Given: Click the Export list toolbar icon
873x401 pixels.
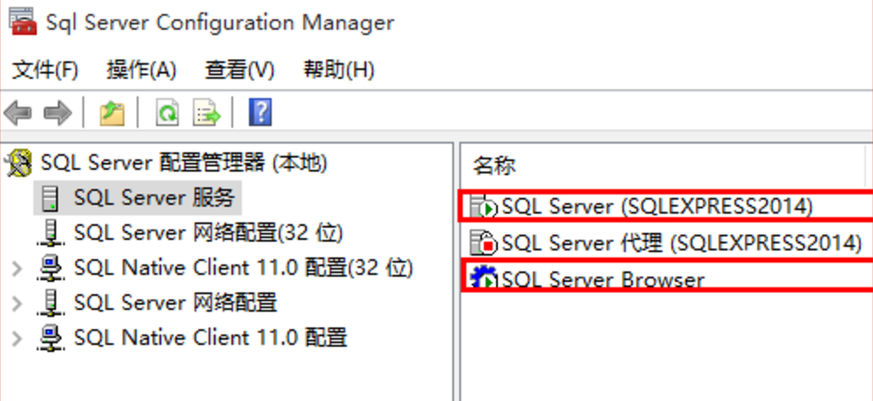Looking at the screenshot, I should coord(207,113).
